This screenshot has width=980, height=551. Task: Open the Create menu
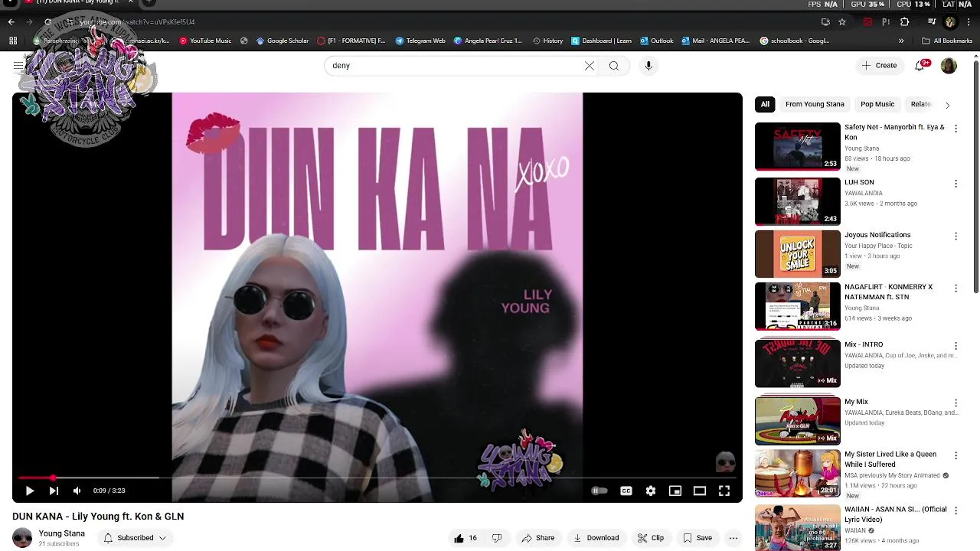879,66
